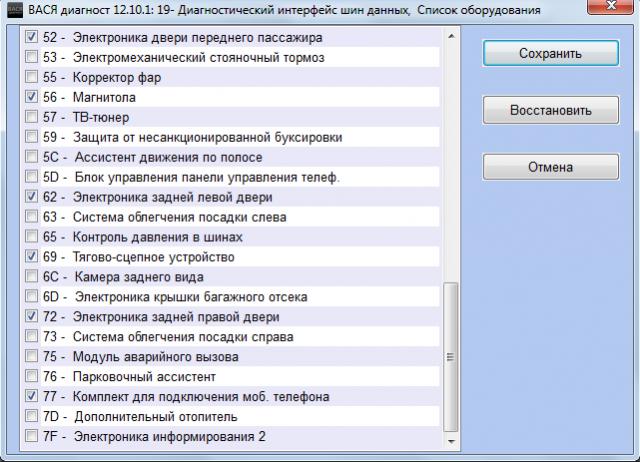Check 75 Модуль аварийного вызова checkbox

[x=31, y=356]
